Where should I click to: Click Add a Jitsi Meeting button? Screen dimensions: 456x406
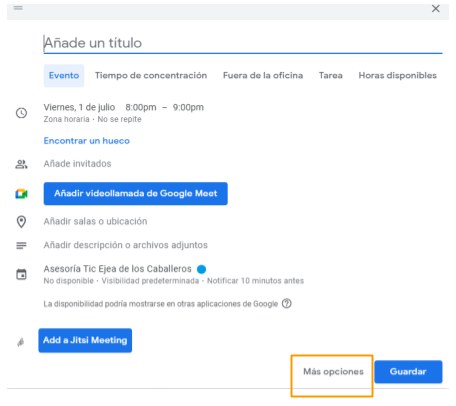85,340
